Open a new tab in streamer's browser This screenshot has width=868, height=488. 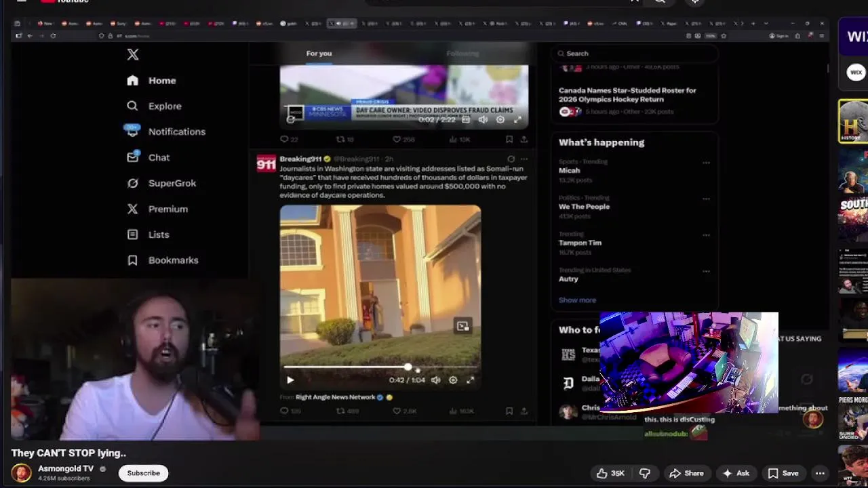(x=753, y=24)
